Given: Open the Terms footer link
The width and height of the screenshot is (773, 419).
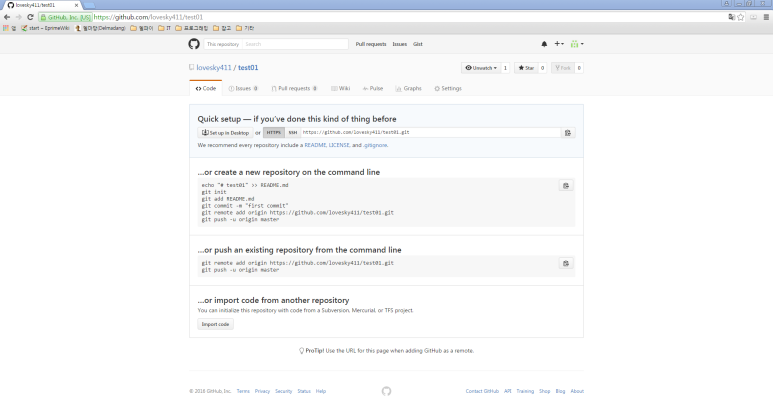Looking at the screenshot, I should (x=243, y=391).
